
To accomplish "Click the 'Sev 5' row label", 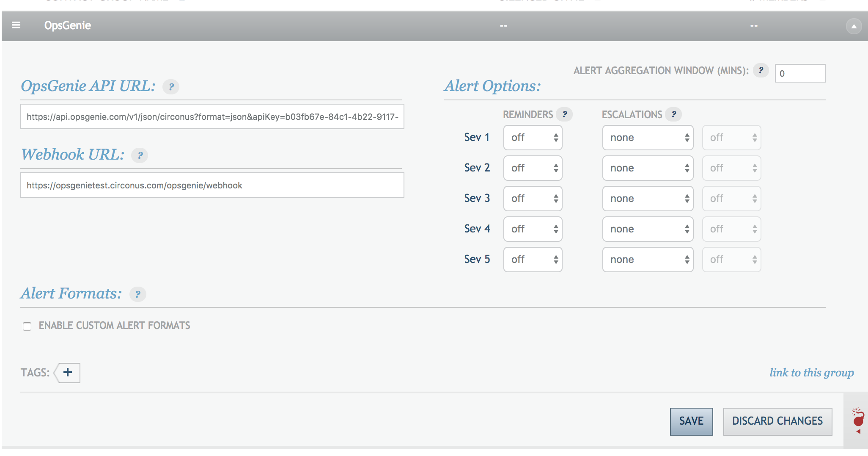I will pos(477,259).
